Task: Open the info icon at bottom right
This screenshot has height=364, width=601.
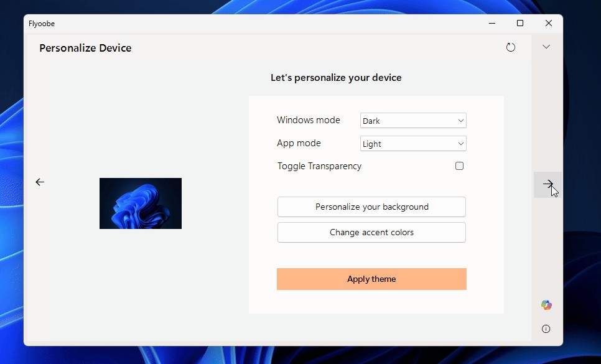Action: [546, 329]
